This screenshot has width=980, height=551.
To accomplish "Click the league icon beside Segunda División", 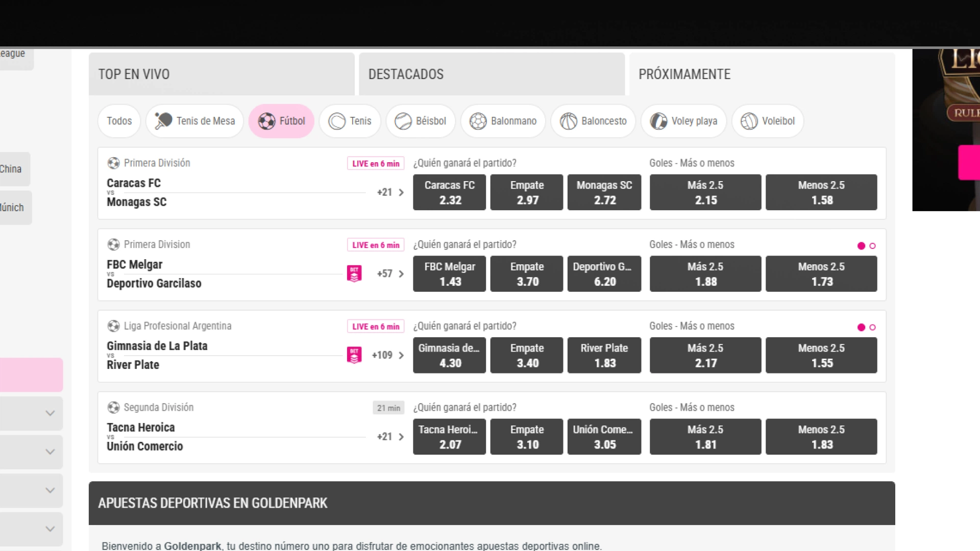I will [113, 408].
